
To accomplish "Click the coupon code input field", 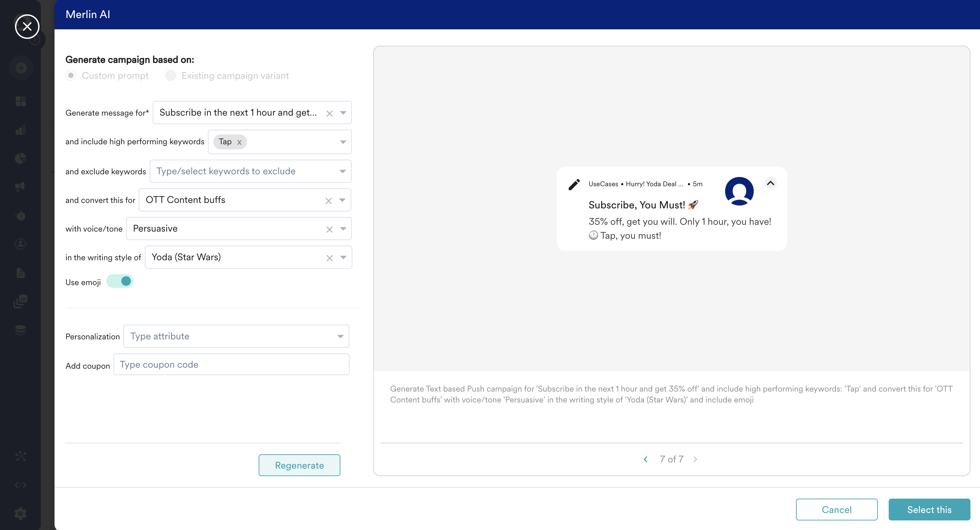I will click(x=231, y=364).
